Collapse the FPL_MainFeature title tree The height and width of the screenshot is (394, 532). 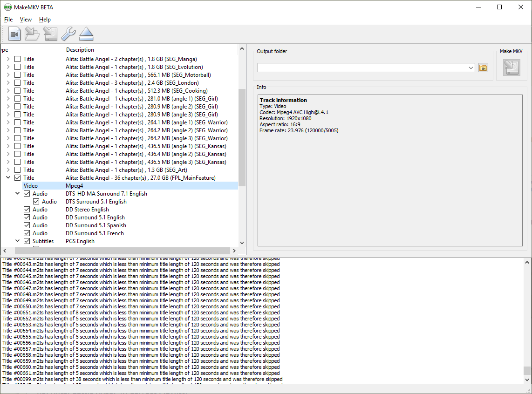(8, 178)
